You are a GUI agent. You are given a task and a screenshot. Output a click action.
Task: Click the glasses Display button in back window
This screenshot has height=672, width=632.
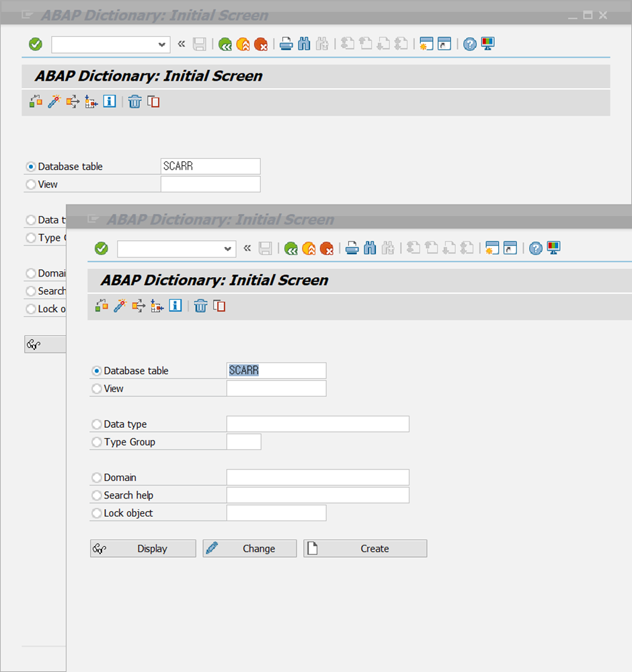(x=45, y=344)
